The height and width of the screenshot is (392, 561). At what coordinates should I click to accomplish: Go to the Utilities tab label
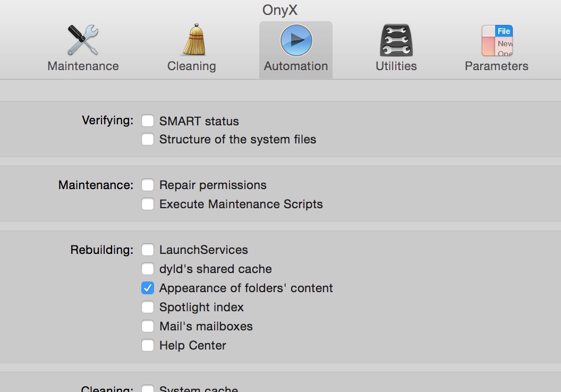(x=396, y=66)
